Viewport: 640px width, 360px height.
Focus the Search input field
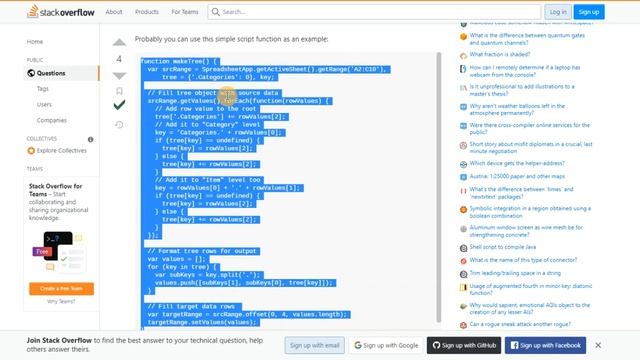[374, 12]
